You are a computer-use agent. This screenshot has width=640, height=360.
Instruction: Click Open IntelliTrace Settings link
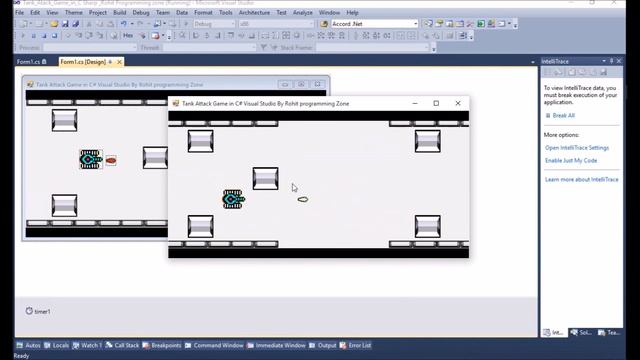tap(577, 148)
